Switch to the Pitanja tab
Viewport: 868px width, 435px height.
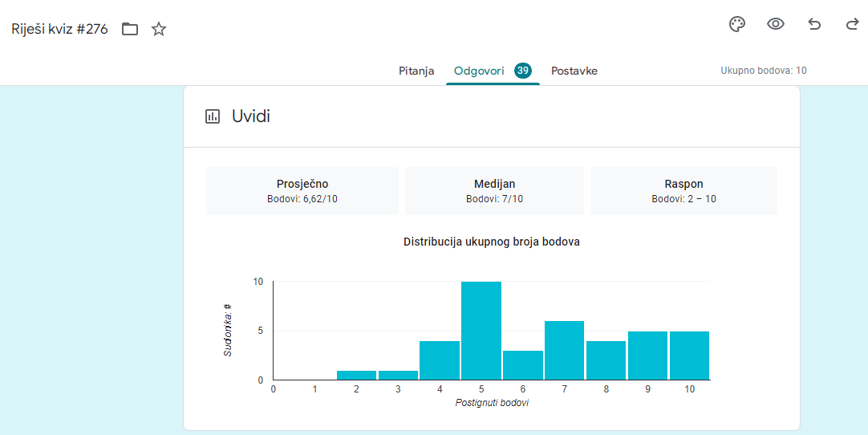tap(416, 71)
